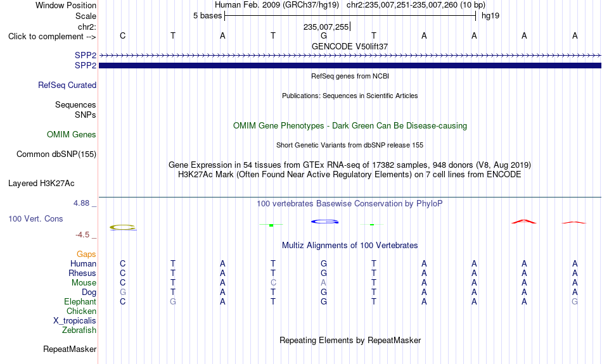
Task: Click the GTEx Gene Expression track title
Action: pos(350,165)
